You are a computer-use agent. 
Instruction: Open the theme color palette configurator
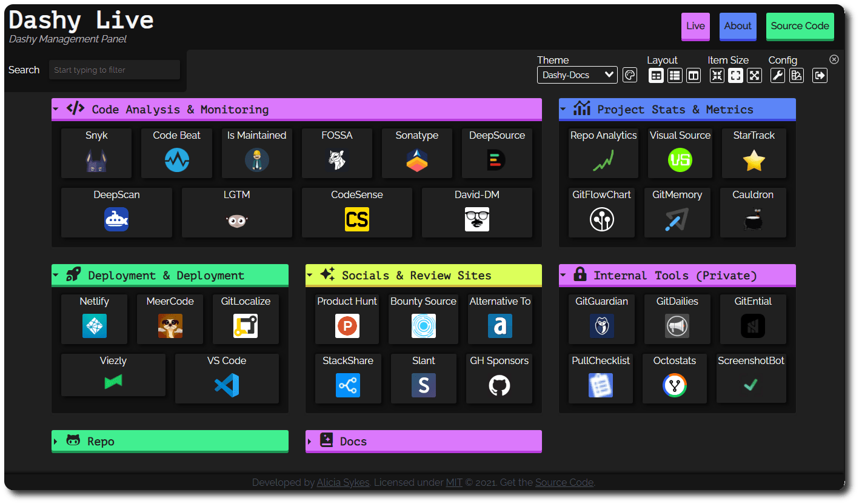click(630, 75)
